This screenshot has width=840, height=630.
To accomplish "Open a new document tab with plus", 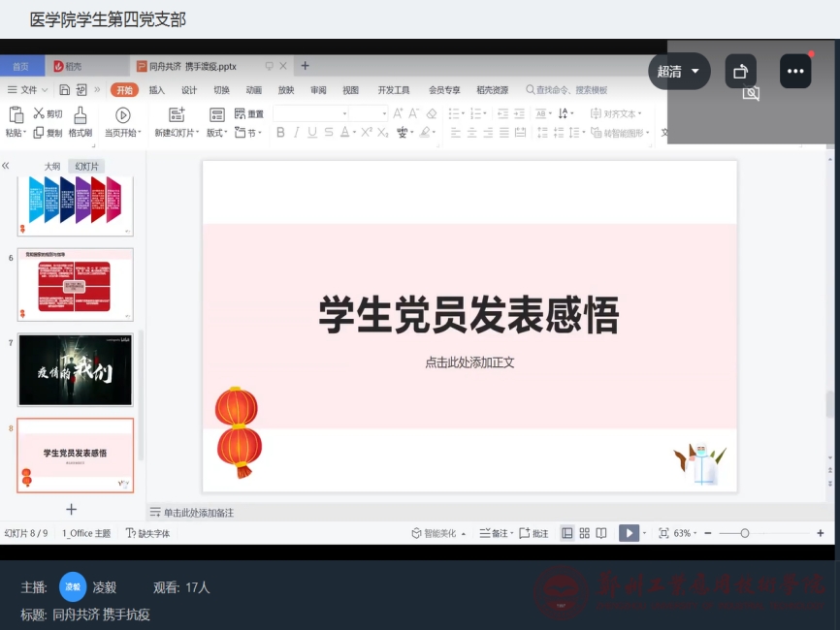I will pos(305,66).
